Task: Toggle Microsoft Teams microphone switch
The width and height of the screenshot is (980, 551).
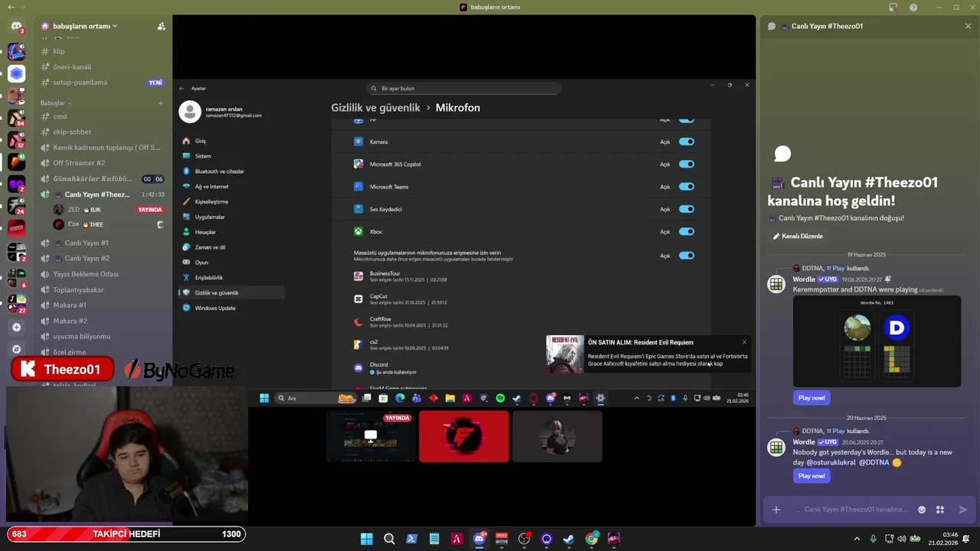Action: (686, 187)
